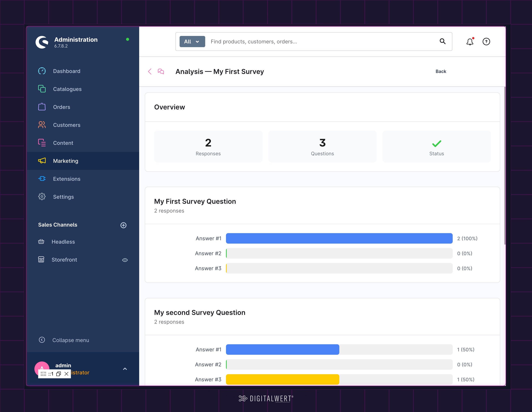Close the small overlay with X
The height and width of the screenshot is (412, 532).
66,374
